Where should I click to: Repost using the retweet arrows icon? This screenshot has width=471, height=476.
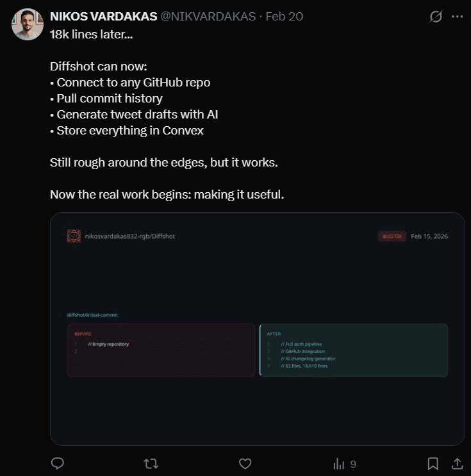(151, 464)
